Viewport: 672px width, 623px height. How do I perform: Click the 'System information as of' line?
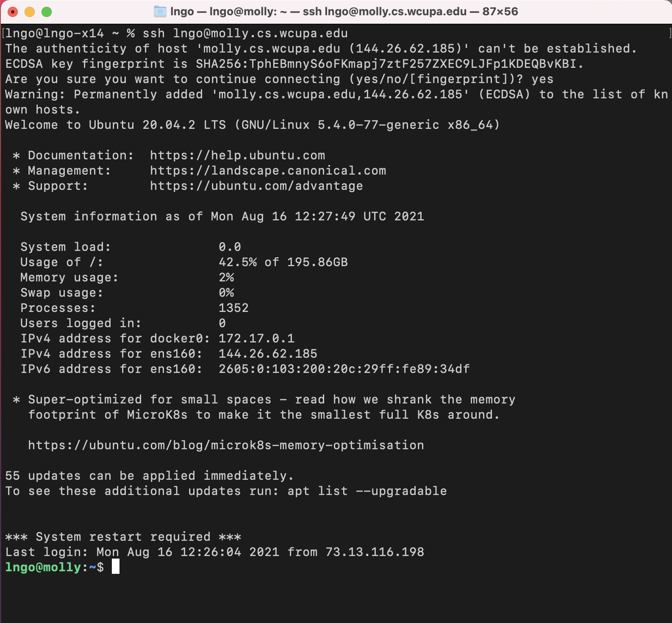(222, 217)
